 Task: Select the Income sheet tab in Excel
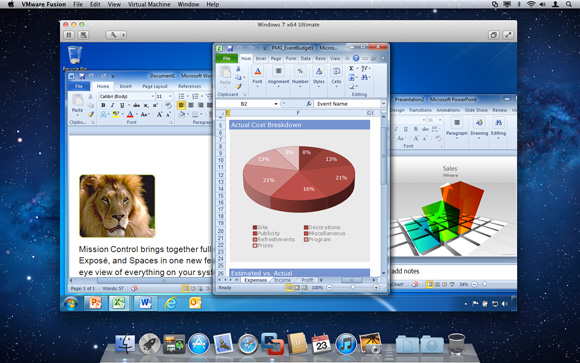[282, 280]
